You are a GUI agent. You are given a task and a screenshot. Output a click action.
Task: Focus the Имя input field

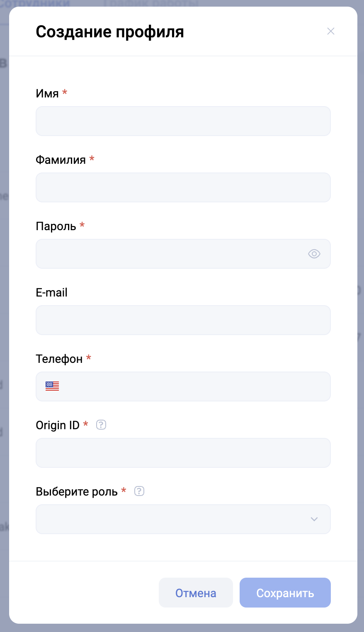pyautogui.click(x=183, y=121)
